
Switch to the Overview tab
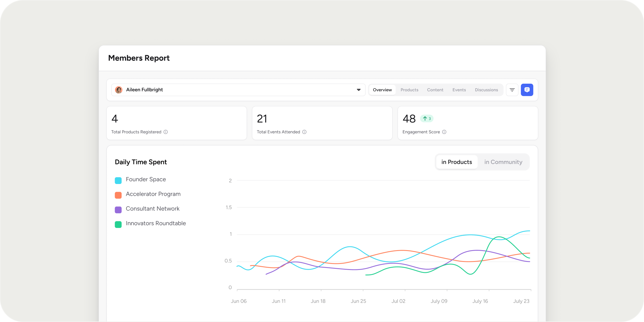click(x=382, y=90)
